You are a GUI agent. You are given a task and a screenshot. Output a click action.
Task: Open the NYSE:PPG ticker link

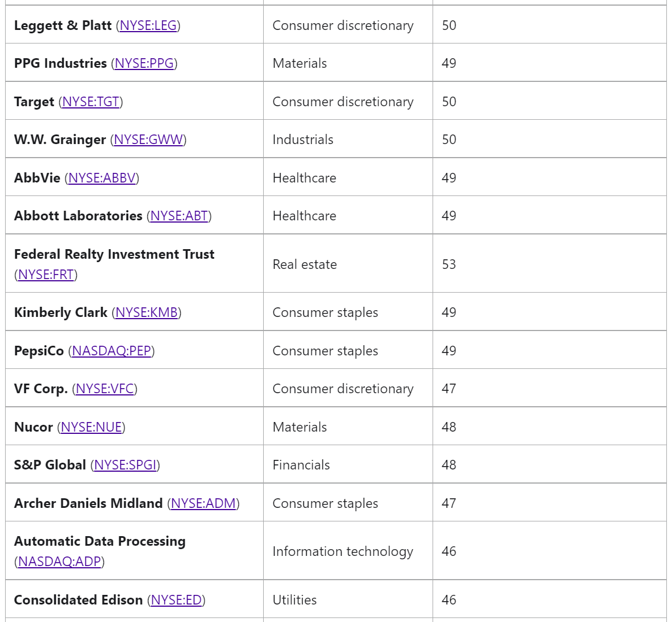pos(145,63)
